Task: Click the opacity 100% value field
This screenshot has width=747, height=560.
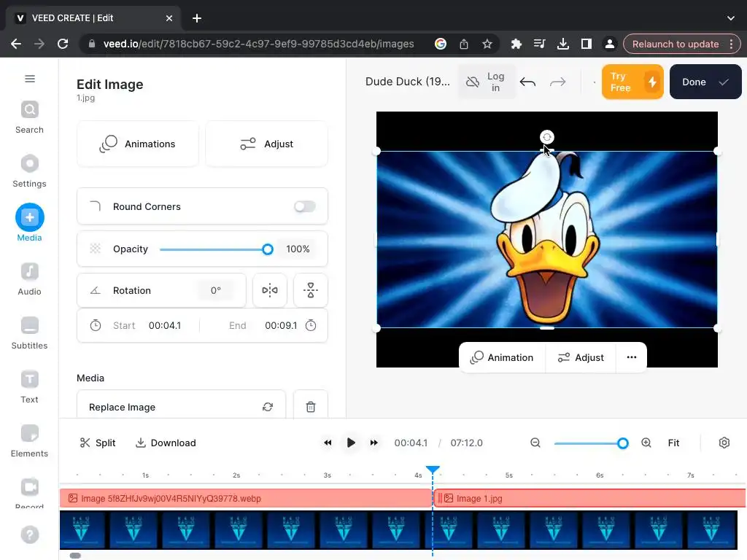Action: (x=298, y=249)
